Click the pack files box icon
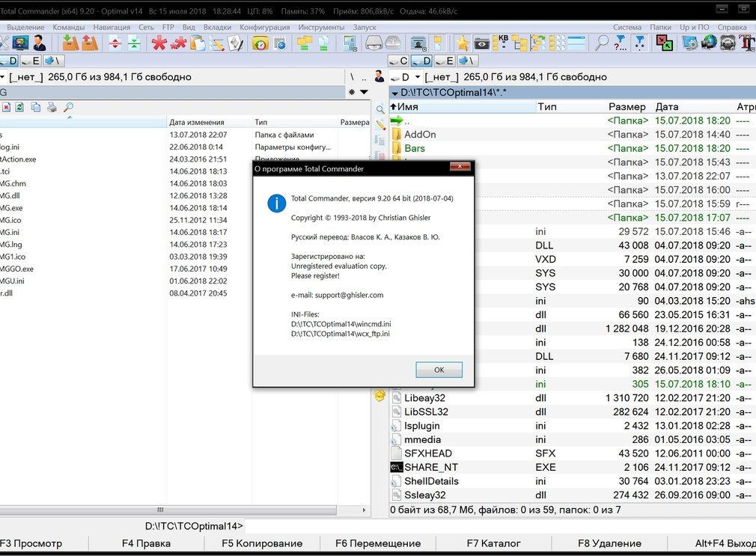The height and width of the screenshot is (556, 756). coord(70,43)
